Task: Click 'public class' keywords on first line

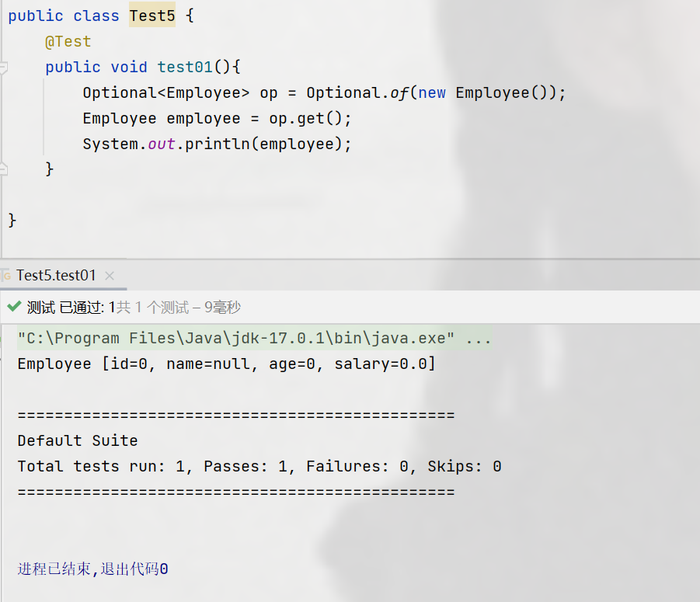Action: click(x=64, y=16)
